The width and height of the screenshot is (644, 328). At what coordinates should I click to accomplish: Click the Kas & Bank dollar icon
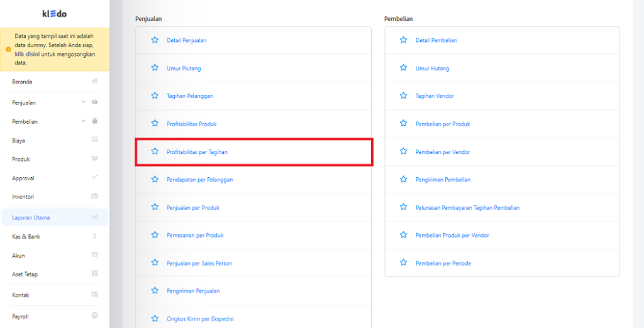94,236
